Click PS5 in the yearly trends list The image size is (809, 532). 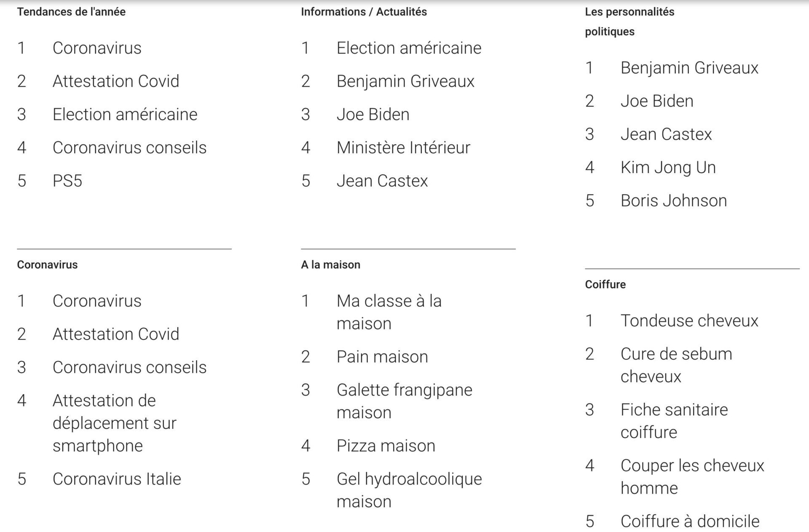coord(67,181)
